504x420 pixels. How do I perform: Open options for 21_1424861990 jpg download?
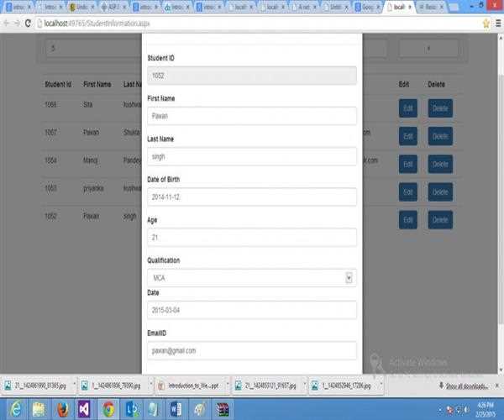point(76,386)
